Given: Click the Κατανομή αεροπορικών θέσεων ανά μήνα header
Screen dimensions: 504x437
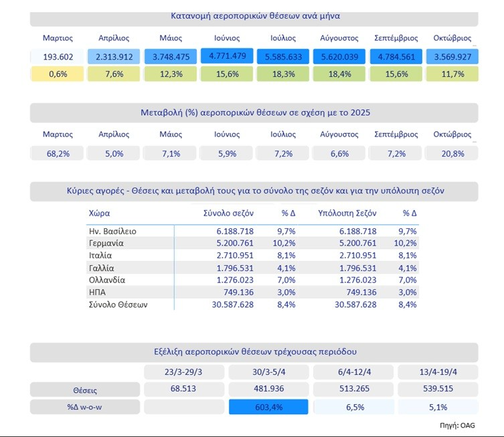Looking at the screenshot, I should point(254,15).
